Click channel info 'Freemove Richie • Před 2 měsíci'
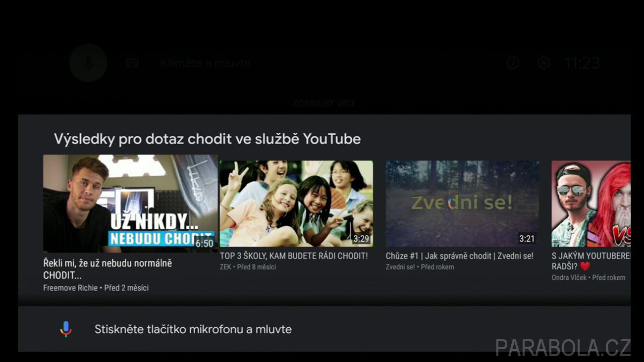The image size is (644, 362). [x=96, y=288]
